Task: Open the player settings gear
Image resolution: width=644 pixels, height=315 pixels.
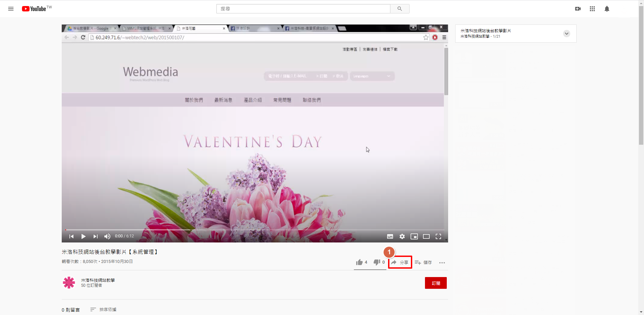Action: click(x=402, y=236)
